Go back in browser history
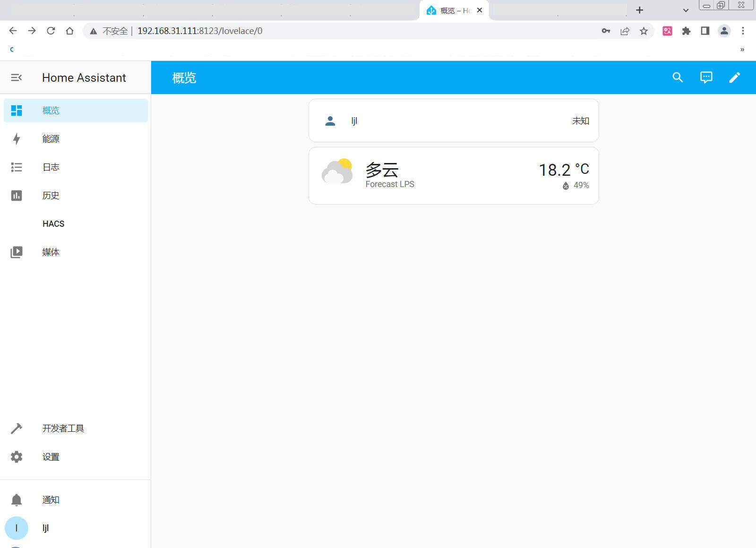Image resolution: width=756 pixels, height=548 pixels. [13, 31]
